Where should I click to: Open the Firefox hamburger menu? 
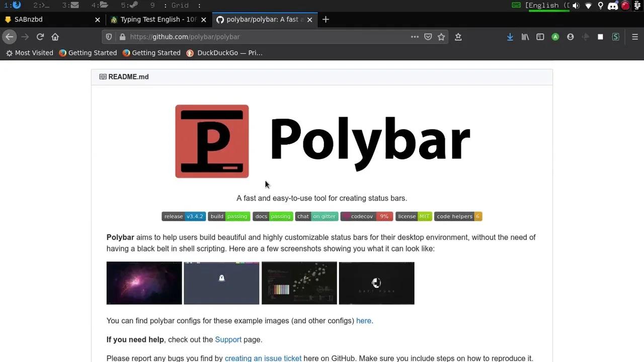[x=635, y=37]
